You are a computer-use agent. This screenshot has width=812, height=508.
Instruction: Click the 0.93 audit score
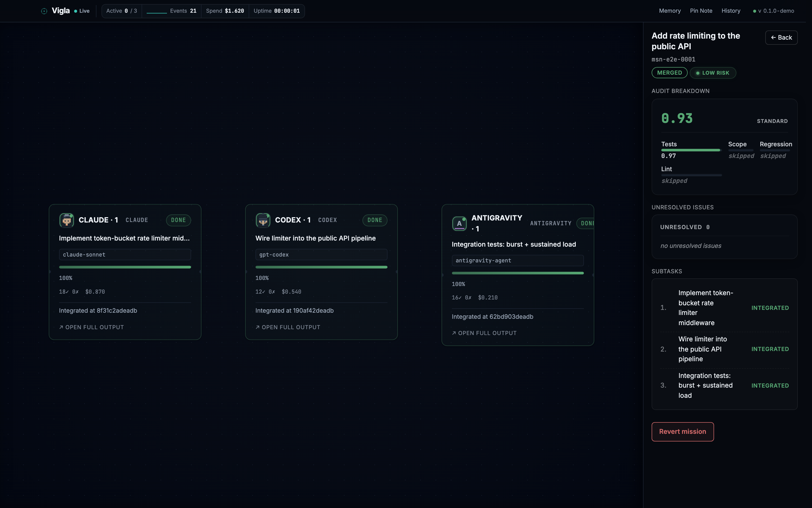coord(677,119)
